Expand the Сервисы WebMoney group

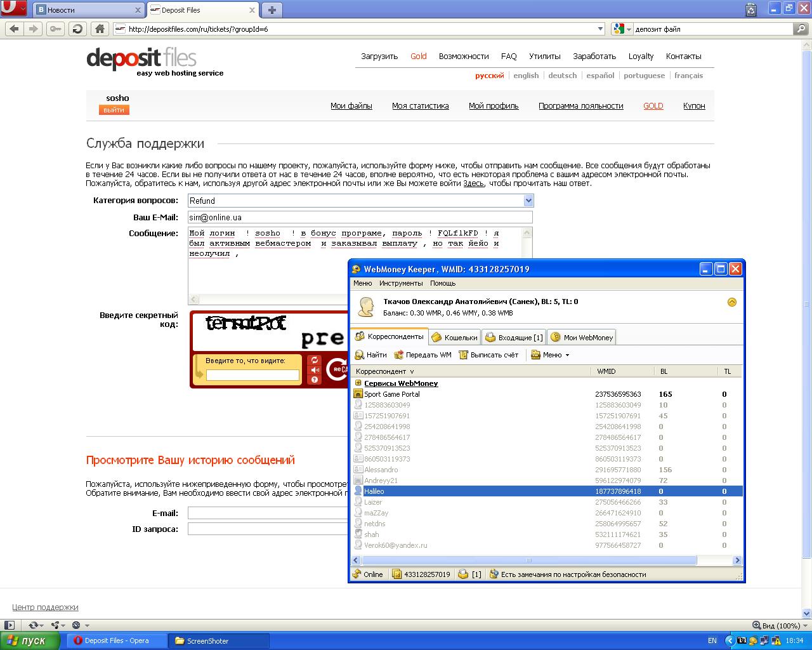click(x=358, y=383)
